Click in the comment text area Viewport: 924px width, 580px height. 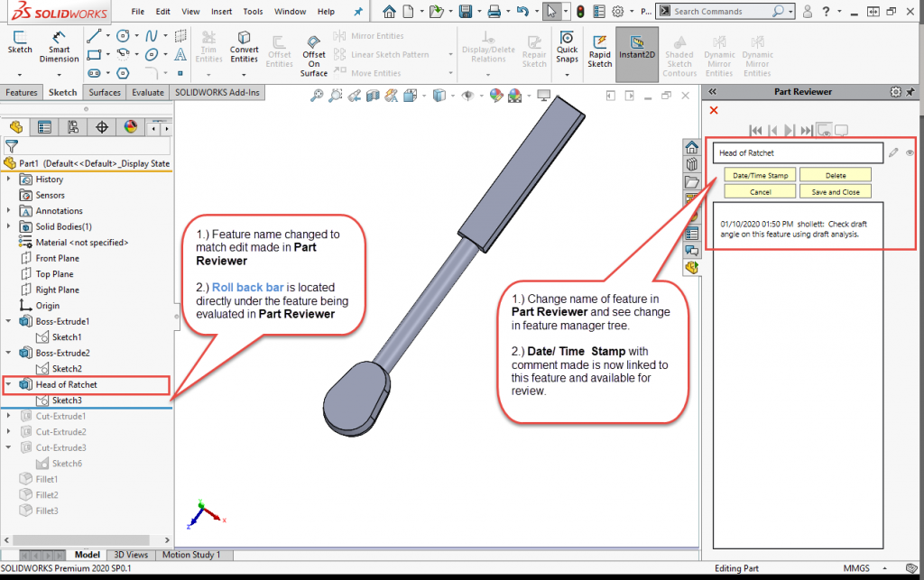tap(798, 375)
